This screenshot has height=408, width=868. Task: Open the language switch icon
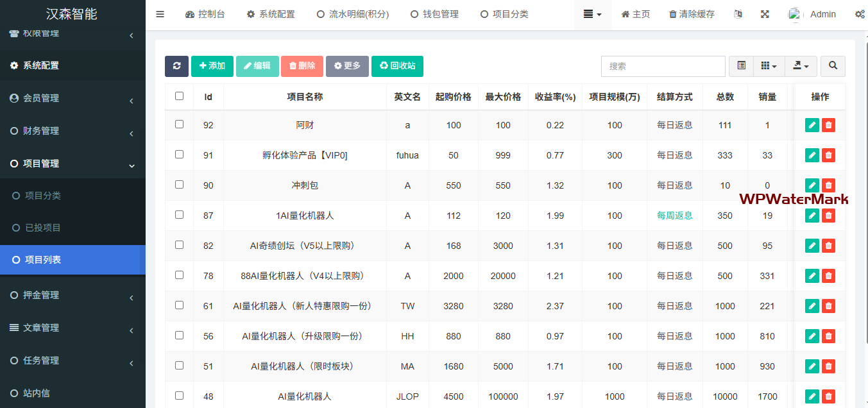coord(738,14)
